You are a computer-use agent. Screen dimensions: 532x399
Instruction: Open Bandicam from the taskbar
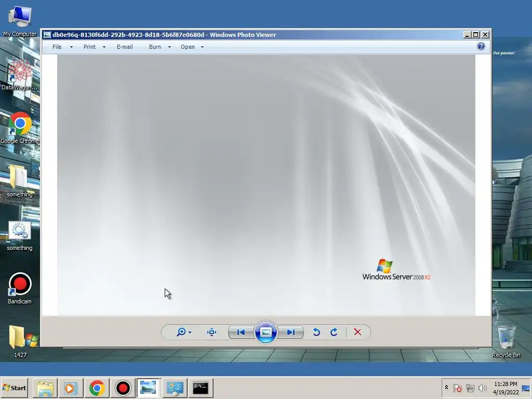pos(123,388)
